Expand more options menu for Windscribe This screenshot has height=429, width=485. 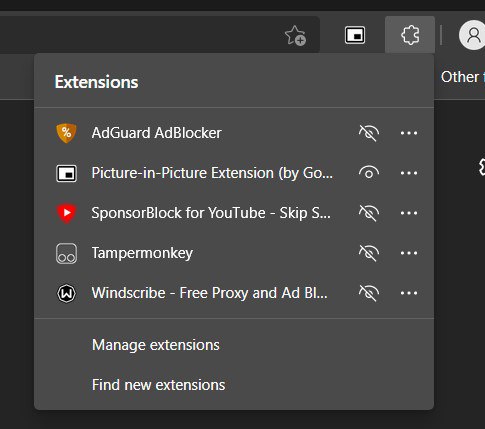click(x=409, y=293)
